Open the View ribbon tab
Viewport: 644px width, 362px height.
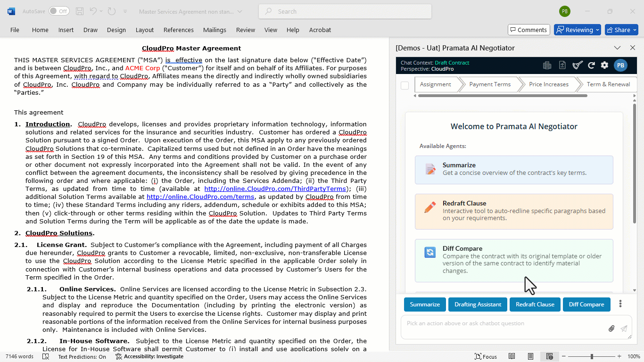click(271, 30)
